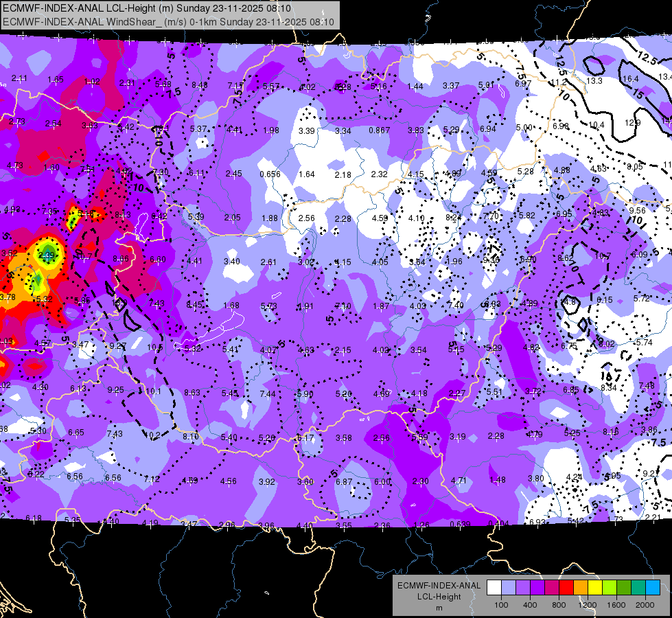Click the wind shear value 1.87
Screen dimensions: 672x618
tap(381, 306)
